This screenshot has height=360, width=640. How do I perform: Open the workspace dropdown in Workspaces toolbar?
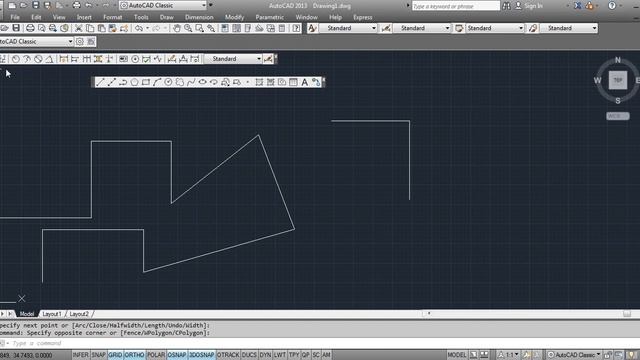tap(36, 42)
